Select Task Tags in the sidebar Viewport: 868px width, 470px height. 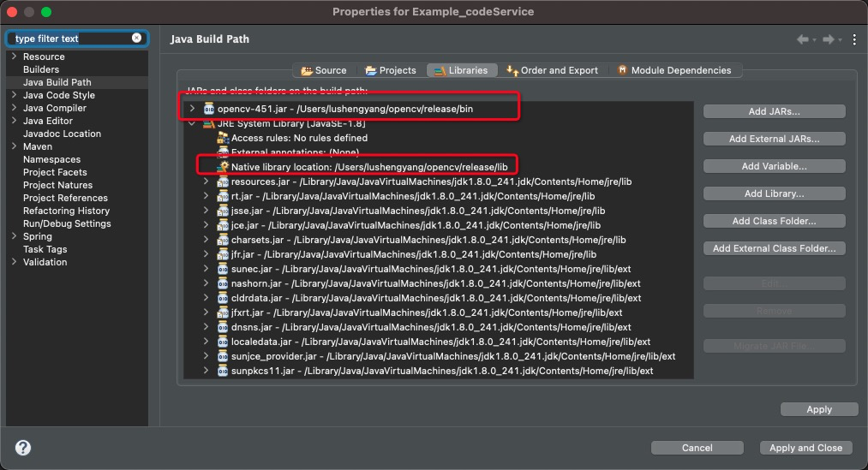pyautogui.click(x=45, y=249)
